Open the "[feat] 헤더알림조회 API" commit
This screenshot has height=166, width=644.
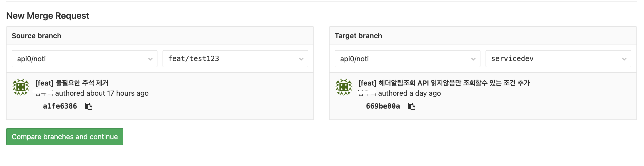pyautogui.click(x=444, y=83)
